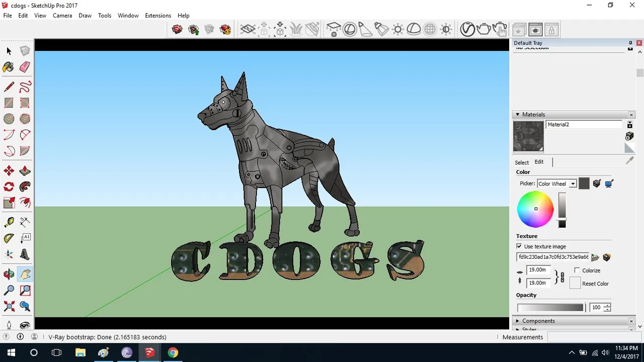Expand the Components panel

(x=517, y=321)
